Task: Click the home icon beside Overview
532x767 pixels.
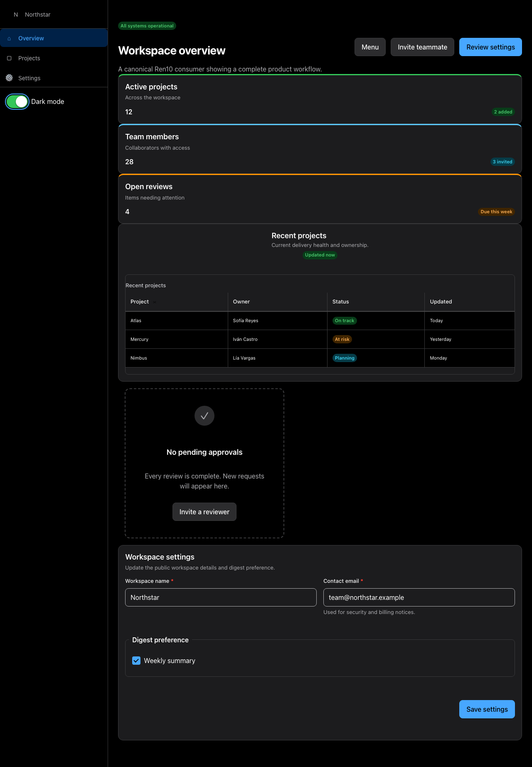Action: 9,38
